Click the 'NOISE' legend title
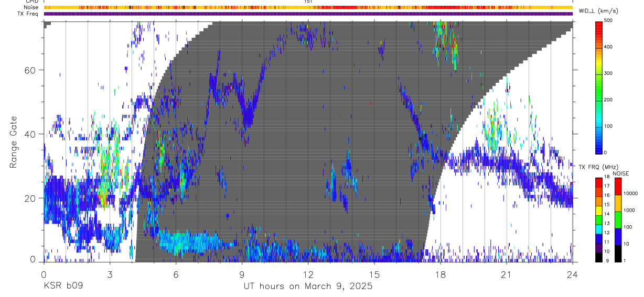 [x=620, y=173]
